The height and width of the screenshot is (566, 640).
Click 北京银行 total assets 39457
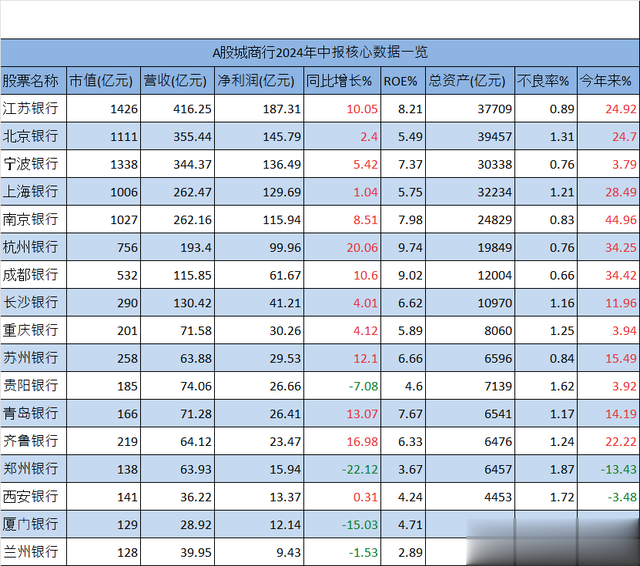coord(495,137)
